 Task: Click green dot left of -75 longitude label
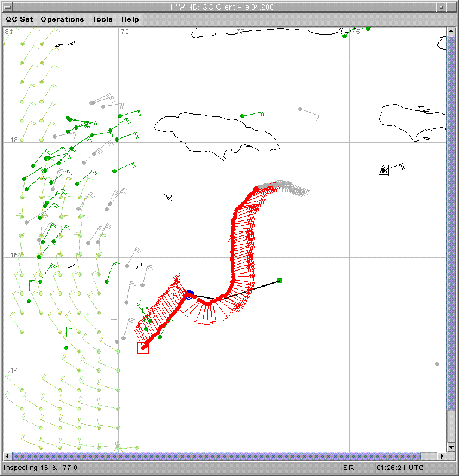click(x=344, y=36)
